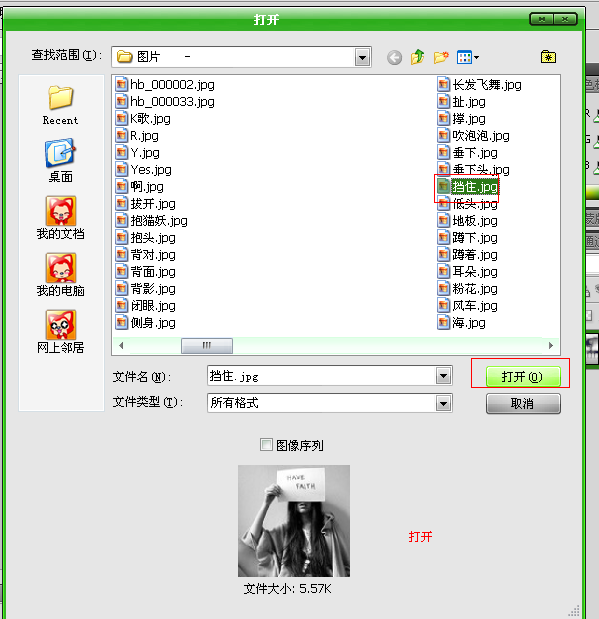Open the Recent folder shortcut

[60, 105]
